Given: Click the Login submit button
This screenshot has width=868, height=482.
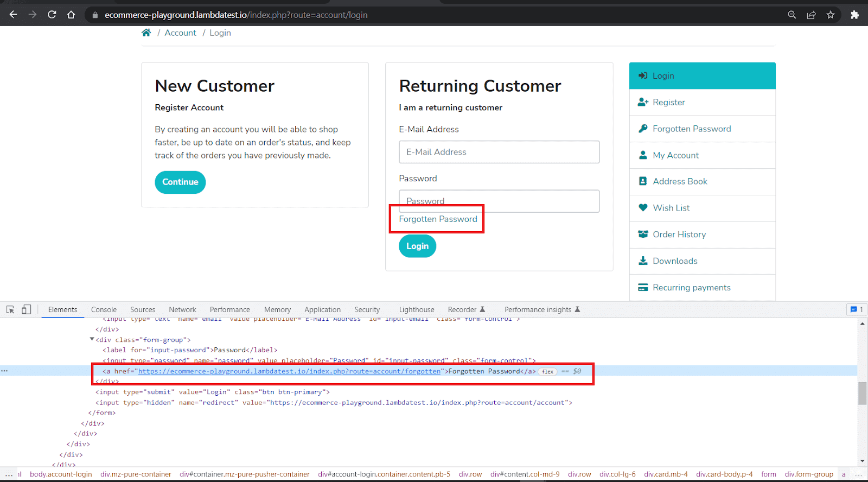Looking at the screenshot, I should coord(417,246).
